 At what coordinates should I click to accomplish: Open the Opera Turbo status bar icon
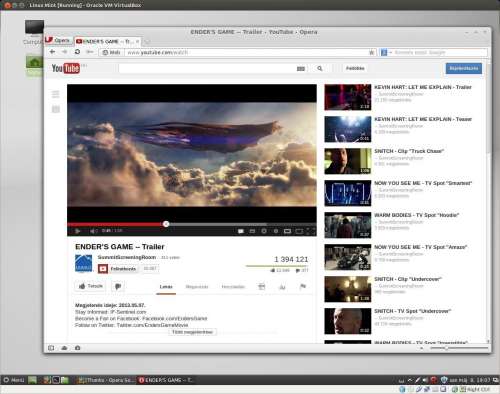(78, 348)
